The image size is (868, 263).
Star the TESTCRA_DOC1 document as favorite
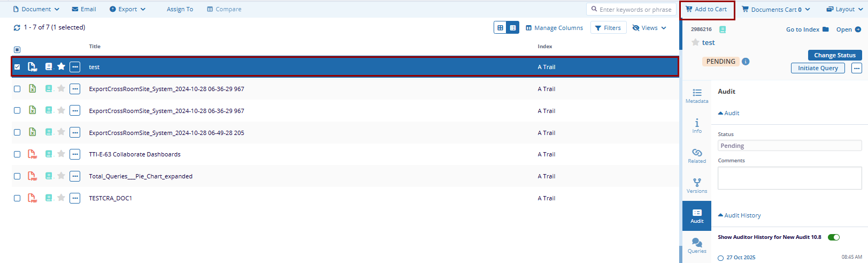pyautogui.click(x=62, y=198)
